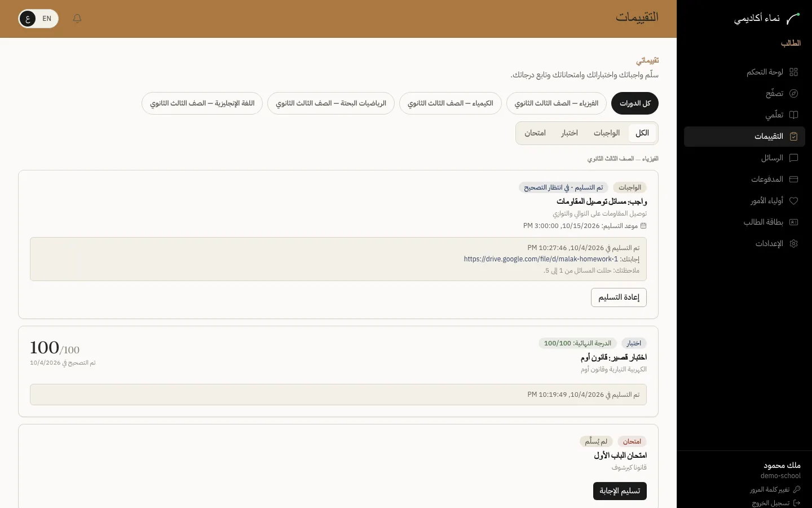This screenshot has width=812, height=508.
Task: Click the payments card icon in sidebar
Action: click(794, 179)
